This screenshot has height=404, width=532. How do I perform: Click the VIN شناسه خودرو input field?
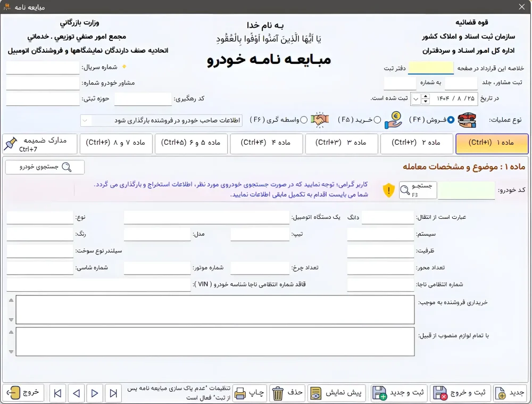tap(98, 285)
